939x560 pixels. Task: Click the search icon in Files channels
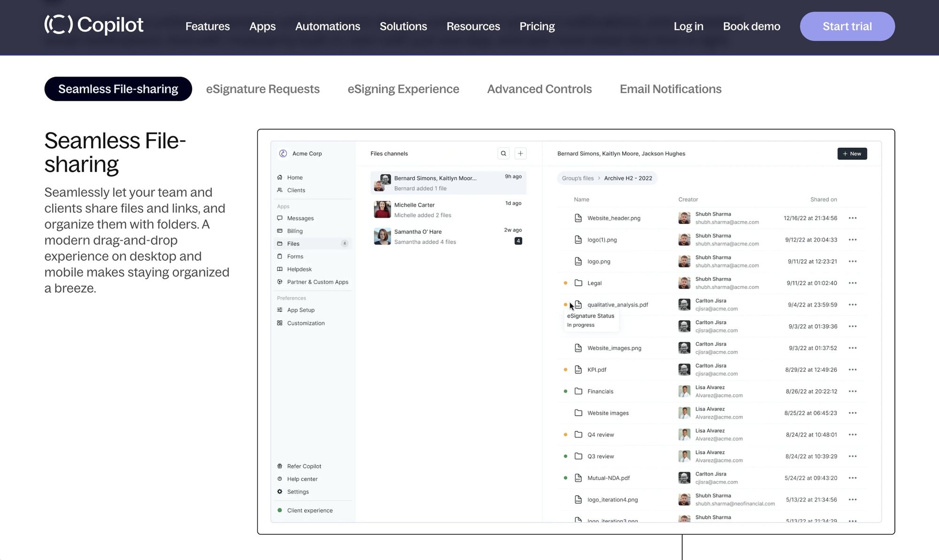click(504, 153)
